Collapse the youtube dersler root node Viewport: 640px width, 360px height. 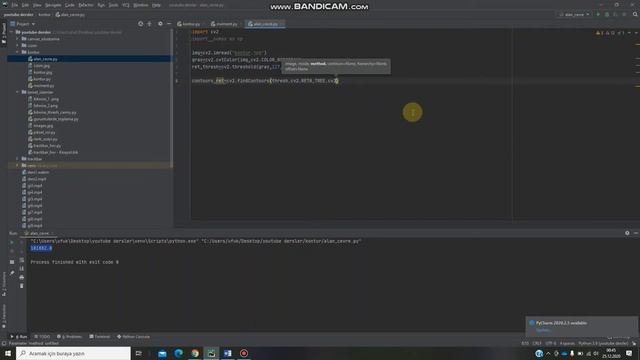tap(12, 32)
